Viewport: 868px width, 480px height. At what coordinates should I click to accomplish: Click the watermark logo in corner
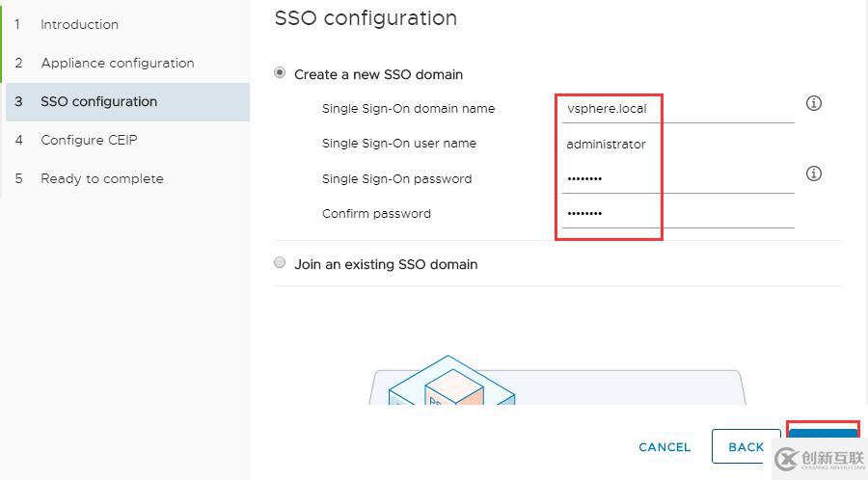click(819, 459)
